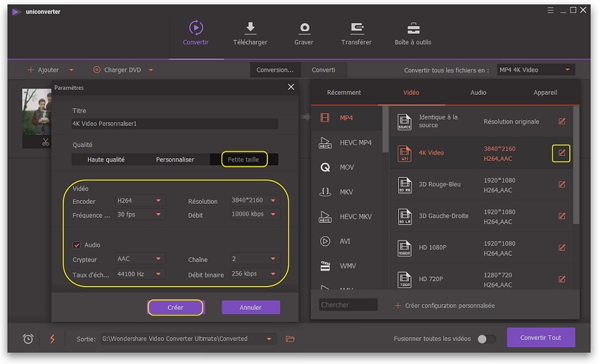Close the Paramètres dialog
The width and height of the screenshot is (598, 364).
291,87
